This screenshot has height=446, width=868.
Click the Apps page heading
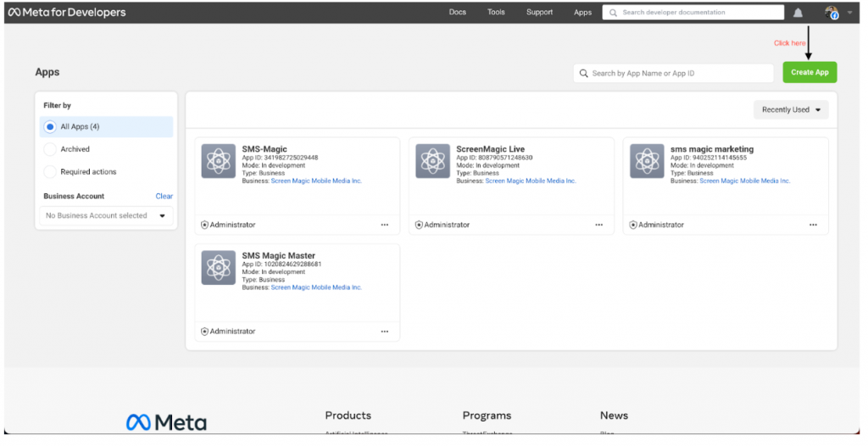coord(47,72)
